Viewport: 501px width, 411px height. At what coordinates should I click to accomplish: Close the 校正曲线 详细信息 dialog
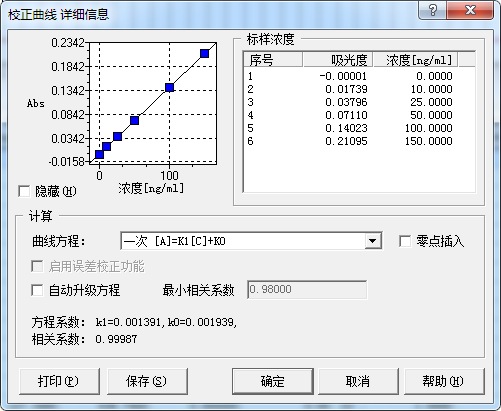click(470, 10)
